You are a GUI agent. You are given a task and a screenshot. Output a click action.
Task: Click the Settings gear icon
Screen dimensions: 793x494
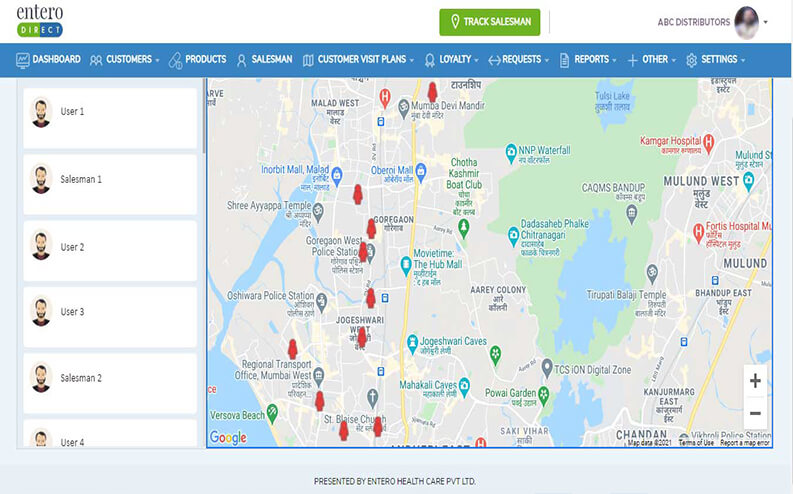pyautogui.click(x=691, y=60)
